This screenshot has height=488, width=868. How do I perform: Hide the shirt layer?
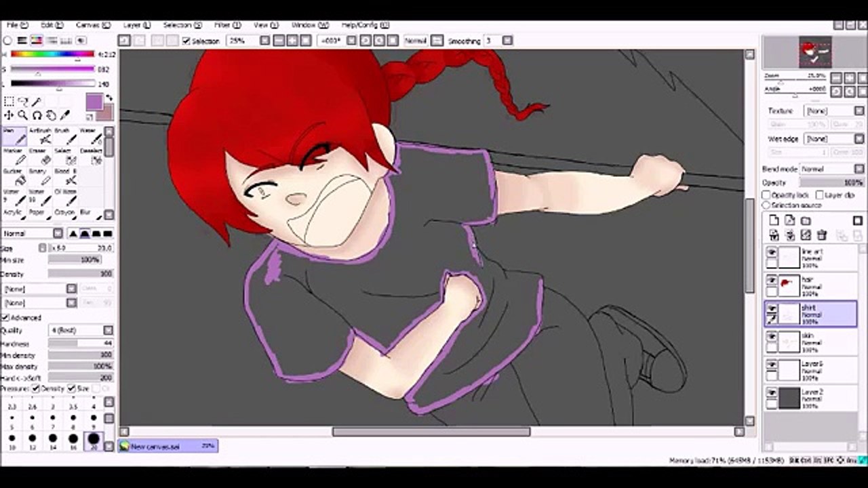coord(771,308)
